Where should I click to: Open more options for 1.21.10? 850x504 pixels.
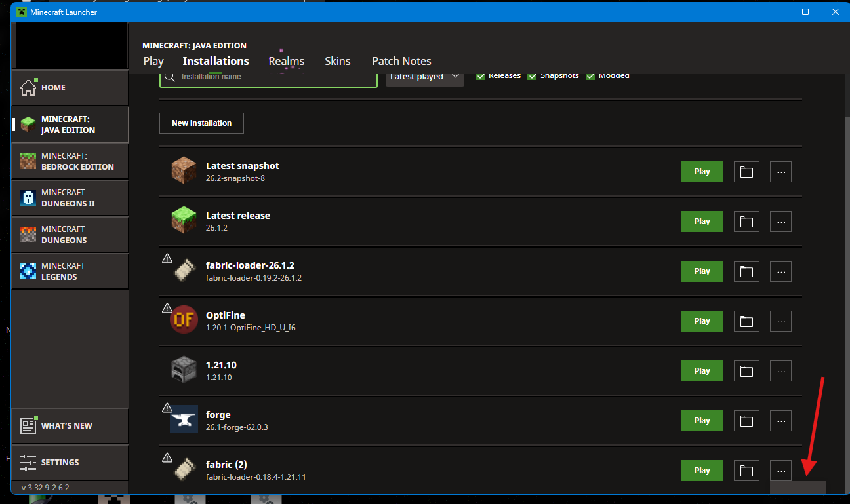pyautogui.click(x=780, y=371)
